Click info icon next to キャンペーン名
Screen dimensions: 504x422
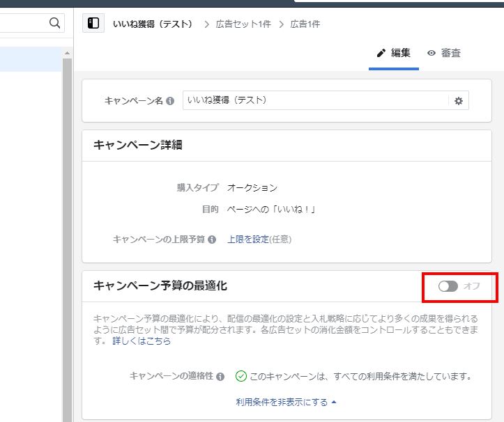tap(170, 101)
